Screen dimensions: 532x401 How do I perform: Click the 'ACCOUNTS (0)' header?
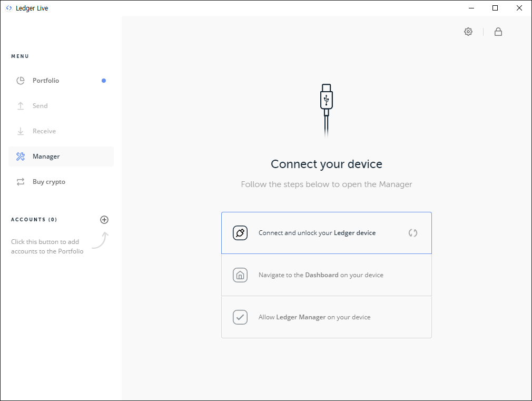click(x=34, y=220)
